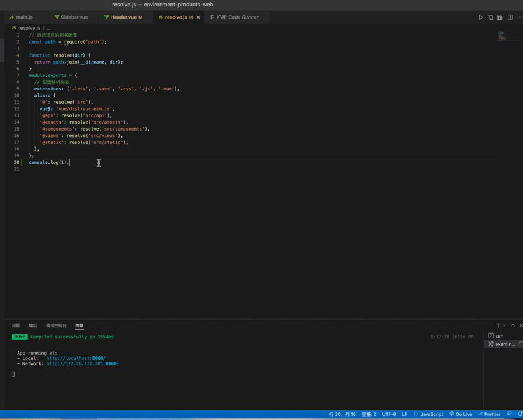The height and width of the screenshot is (420, 523).
Task: Click the console.log(1); line
Action: [x=49, y=162]
